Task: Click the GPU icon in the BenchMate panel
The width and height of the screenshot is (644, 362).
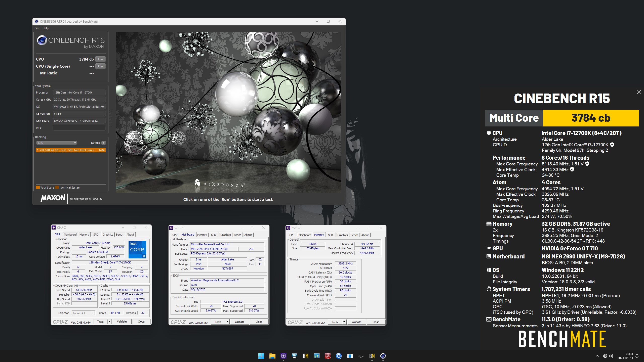Action: [x=489, y=248]
